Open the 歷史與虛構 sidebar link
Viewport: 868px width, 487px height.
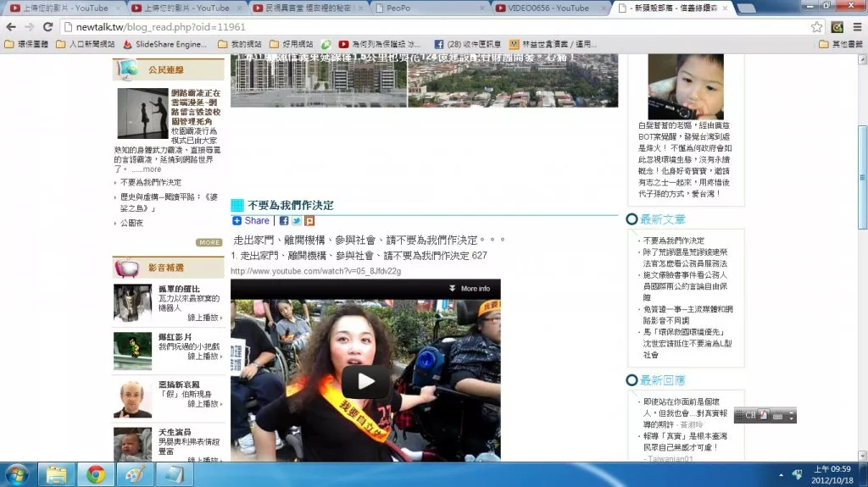(169, 202)
